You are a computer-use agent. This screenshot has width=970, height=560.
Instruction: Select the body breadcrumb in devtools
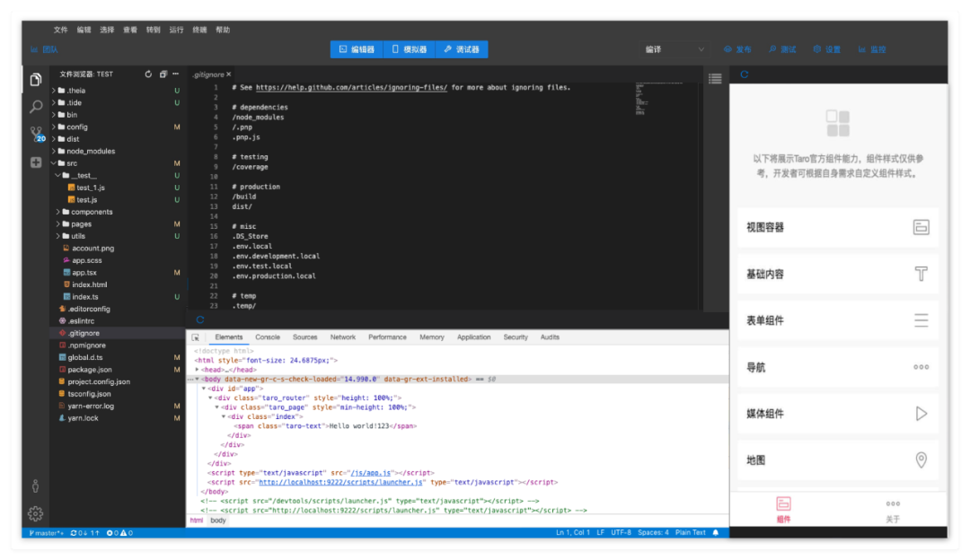coord(217,521)
